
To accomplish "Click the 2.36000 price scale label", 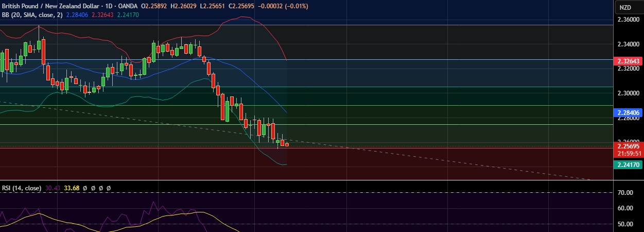I will (628, 20).
